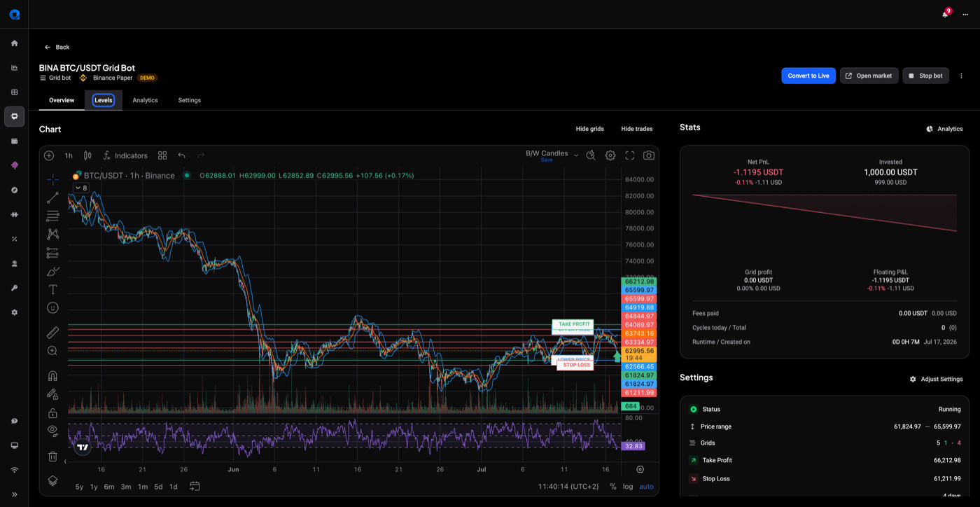
Task: Set chart range to 1y
Action: [x=94, y=487]
